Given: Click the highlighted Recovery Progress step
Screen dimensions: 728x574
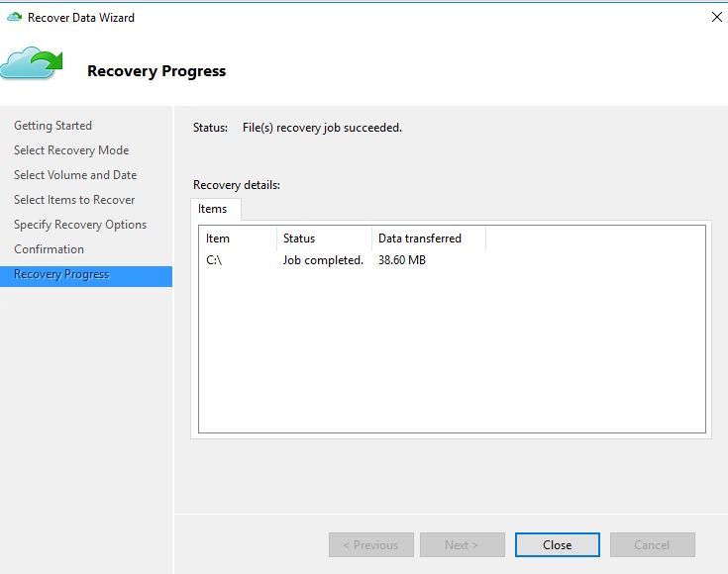Looking at the screenshot, I should pyautogui.click(x=61, y=274).
